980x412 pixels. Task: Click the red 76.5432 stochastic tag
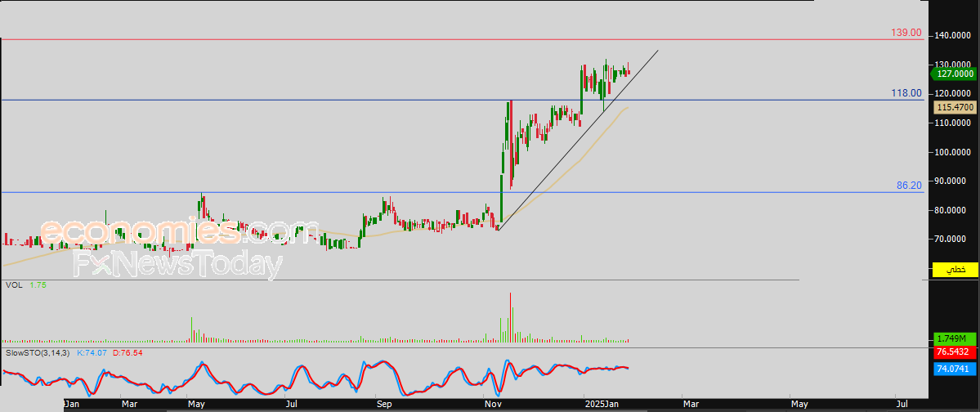(954, 352)
